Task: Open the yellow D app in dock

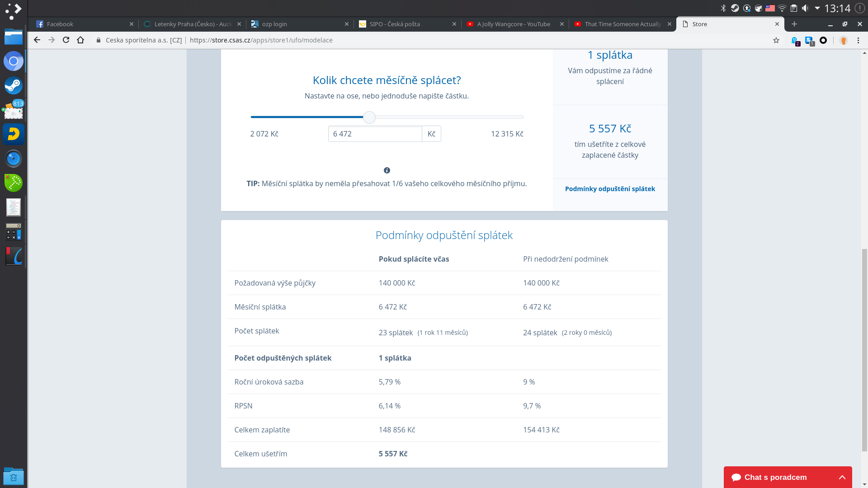Action: click(14, 134)
